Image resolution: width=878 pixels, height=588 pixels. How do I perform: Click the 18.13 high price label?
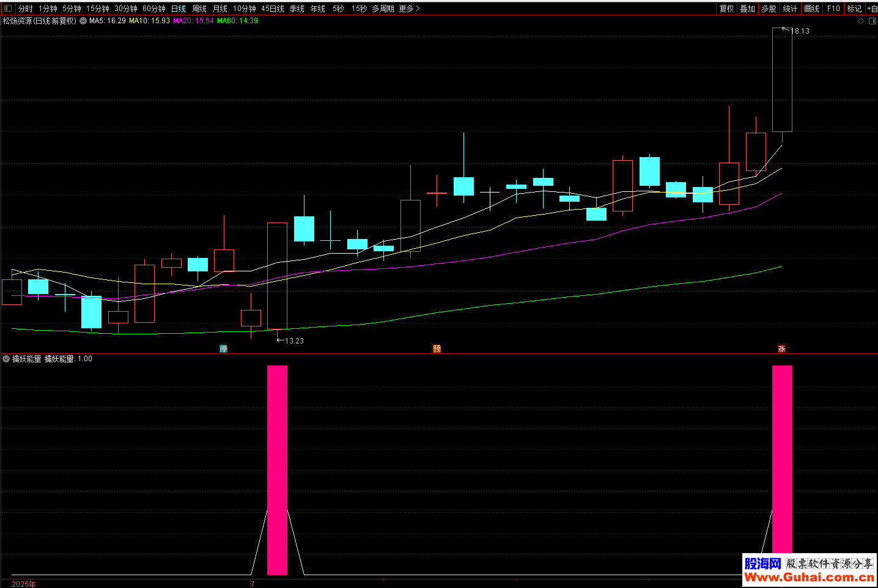click(800, 31)
